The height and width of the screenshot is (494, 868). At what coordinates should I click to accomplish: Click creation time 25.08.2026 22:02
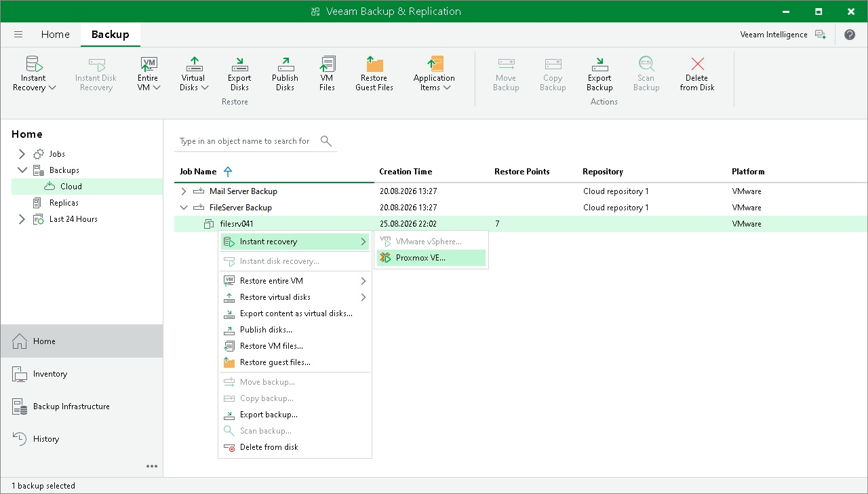[408, 224]
